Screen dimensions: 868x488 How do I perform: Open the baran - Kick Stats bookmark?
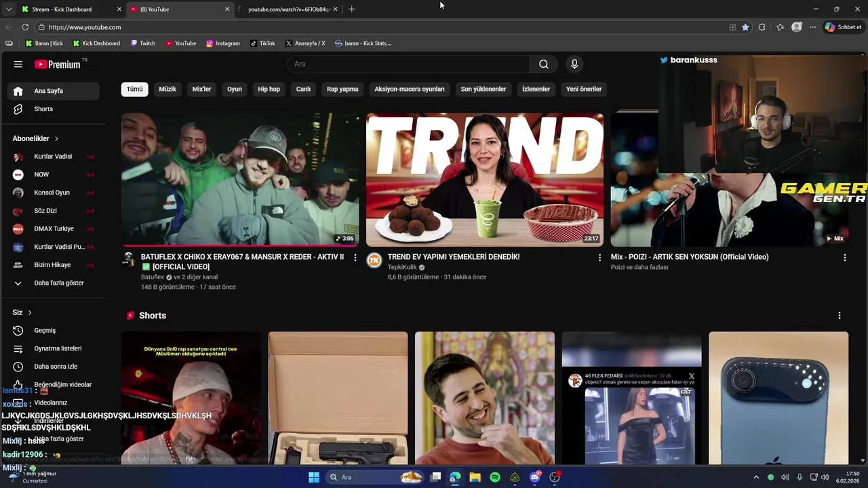pyautogui.click(x=363, y=43)
